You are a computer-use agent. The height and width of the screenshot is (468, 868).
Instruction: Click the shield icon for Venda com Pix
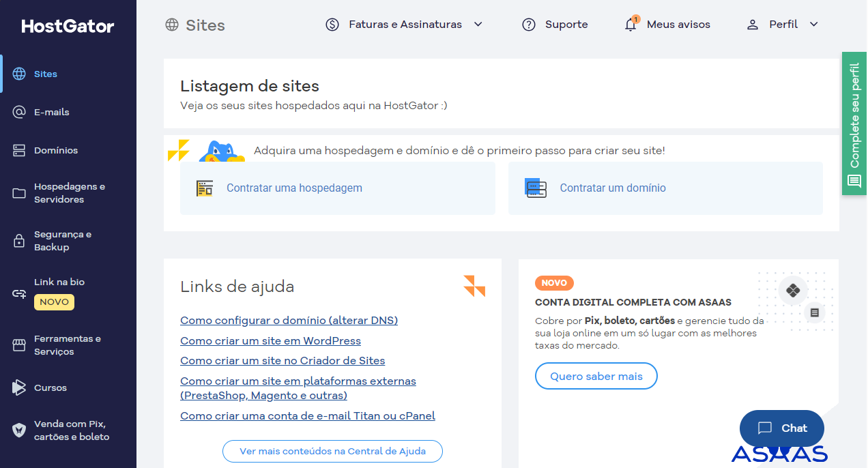point(19,430)
